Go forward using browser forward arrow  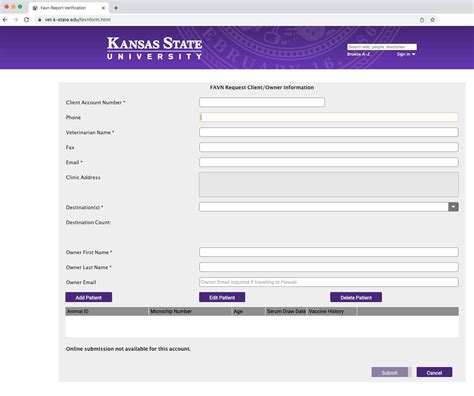click(16, 20)
